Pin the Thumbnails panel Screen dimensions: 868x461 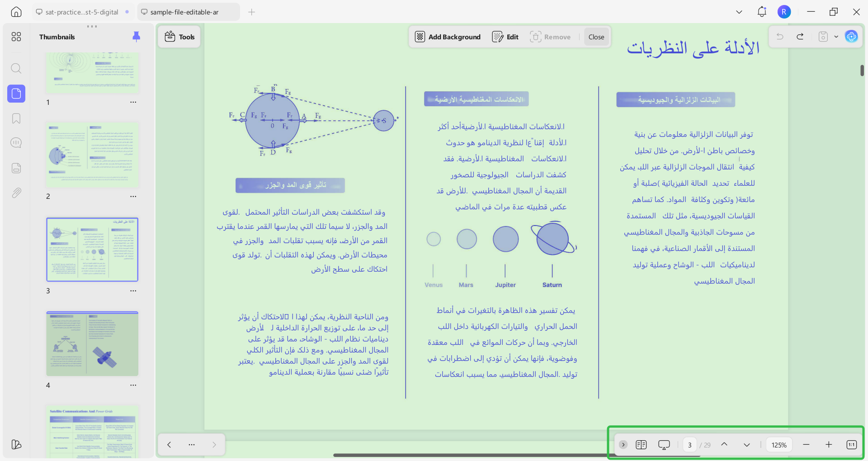136,37
